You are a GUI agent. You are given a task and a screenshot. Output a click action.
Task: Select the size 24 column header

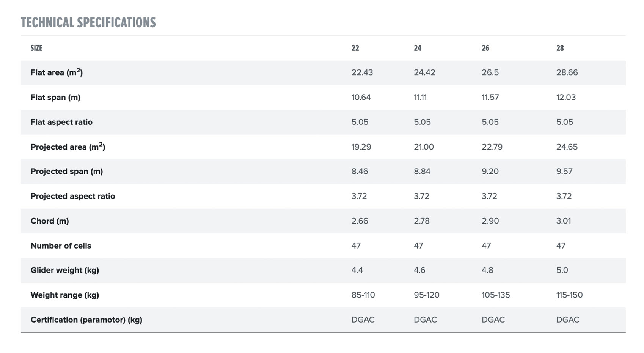point(418,48)
